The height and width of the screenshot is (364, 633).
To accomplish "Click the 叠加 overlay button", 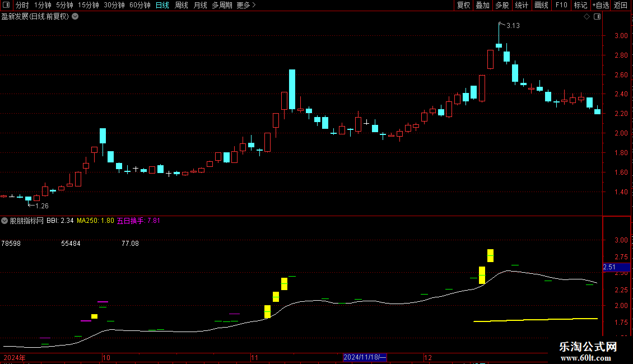I will [482, 5].
